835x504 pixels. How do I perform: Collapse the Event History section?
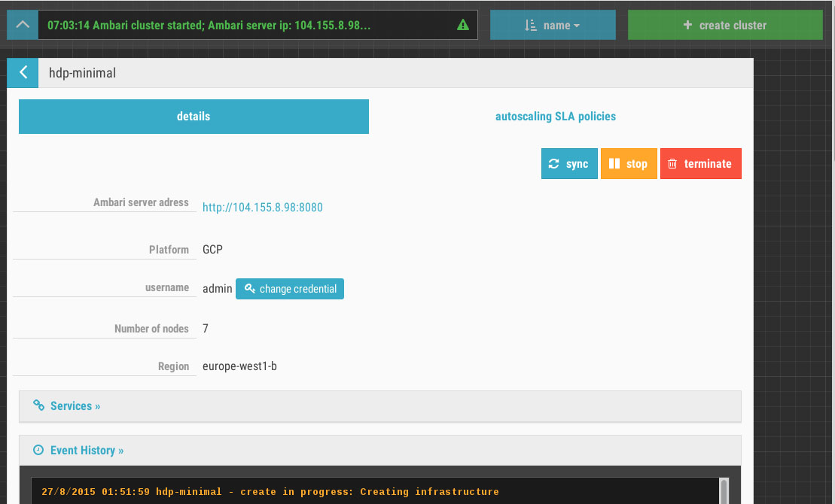coord(87,451)
